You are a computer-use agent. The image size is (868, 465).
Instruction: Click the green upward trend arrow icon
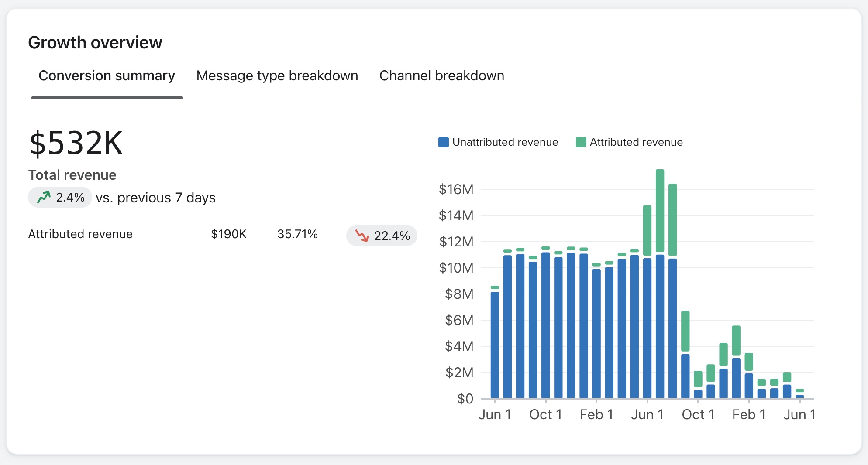pyautogui.click(x=44, y=198)
